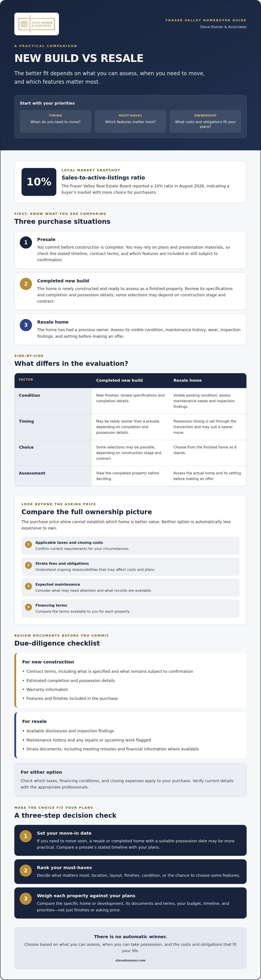
Task: Click the Expected maintenance number 3 badge
Action: pyautogui.click(x=28, y=586)
